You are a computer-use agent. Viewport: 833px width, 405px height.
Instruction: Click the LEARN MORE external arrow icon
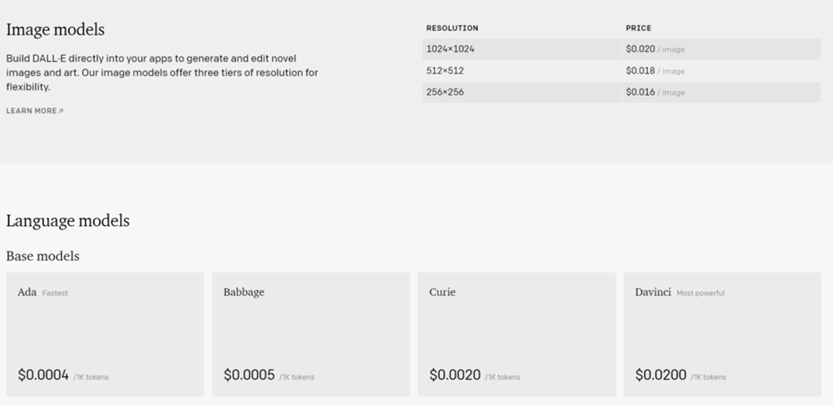61,111
